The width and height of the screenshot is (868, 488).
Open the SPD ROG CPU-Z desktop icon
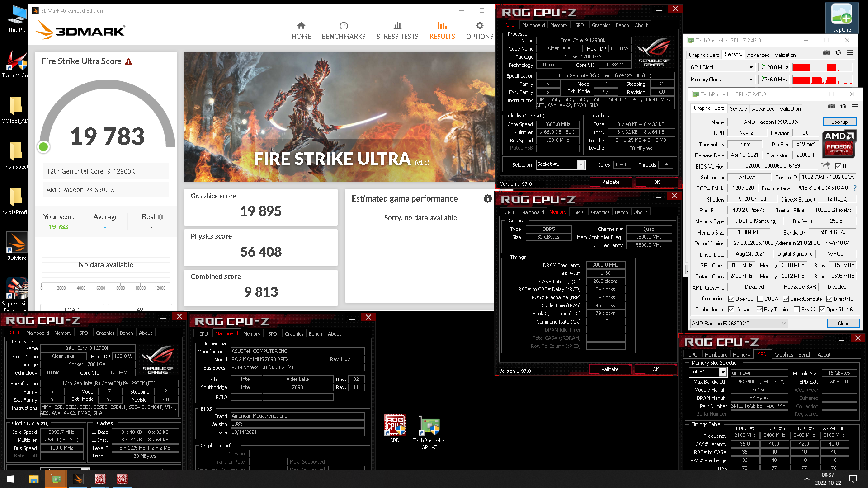(395, 428)
